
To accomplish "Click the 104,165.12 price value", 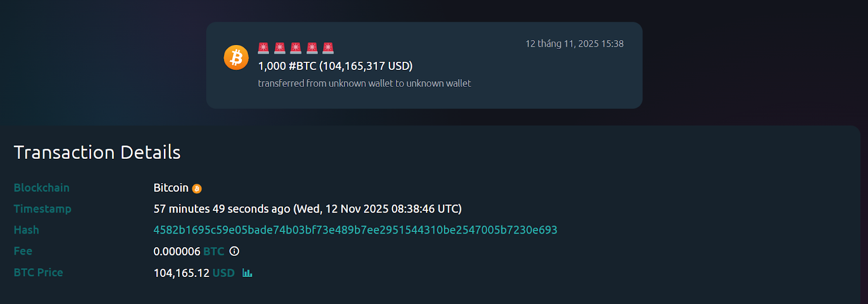I will (181, 273).
